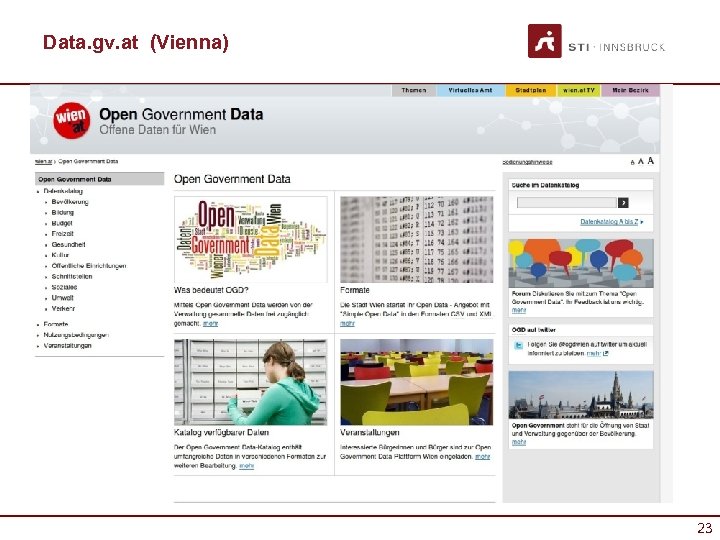Viewport: 720px width, 540px height.
Task: Click the Katalog verfügbarer Daten heading
Action: (x=221, y=433)
